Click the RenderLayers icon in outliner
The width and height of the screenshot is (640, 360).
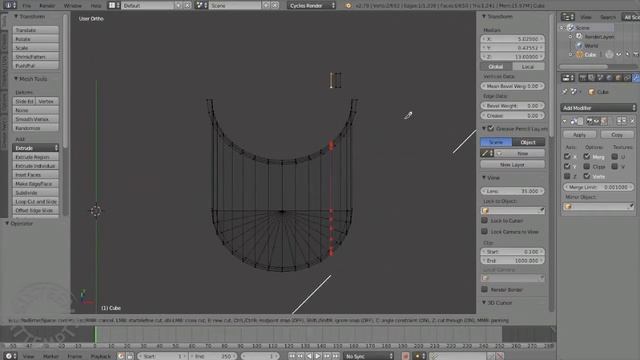pyautogui.click(x=579, y=36)
